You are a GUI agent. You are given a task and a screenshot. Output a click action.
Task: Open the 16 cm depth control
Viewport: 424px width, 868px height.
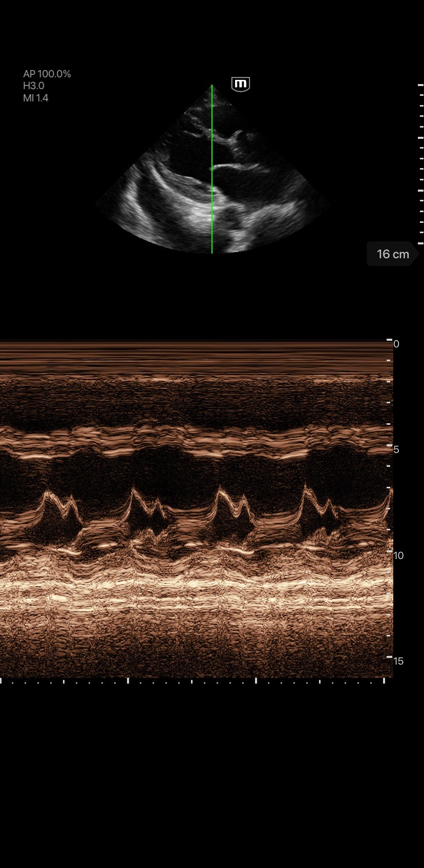(393, 254)
